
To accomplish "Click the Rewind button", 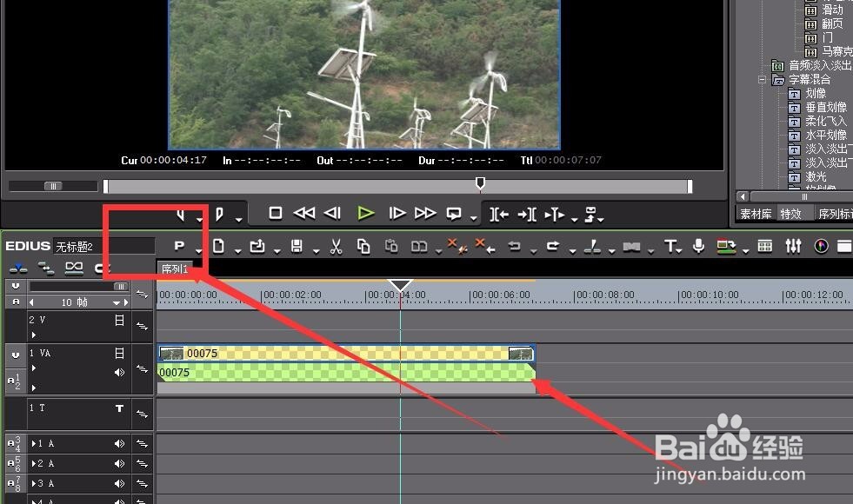I will click(304, 214).
